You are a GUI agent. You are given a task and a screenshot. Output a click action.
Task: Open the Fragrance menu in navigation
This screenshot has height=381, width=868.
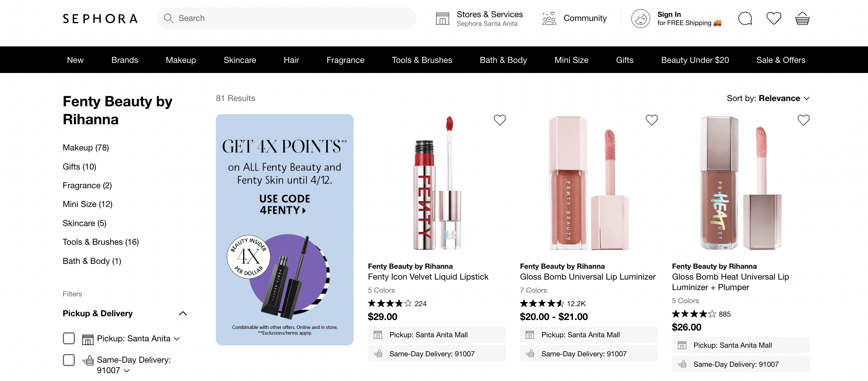[345, 60]
